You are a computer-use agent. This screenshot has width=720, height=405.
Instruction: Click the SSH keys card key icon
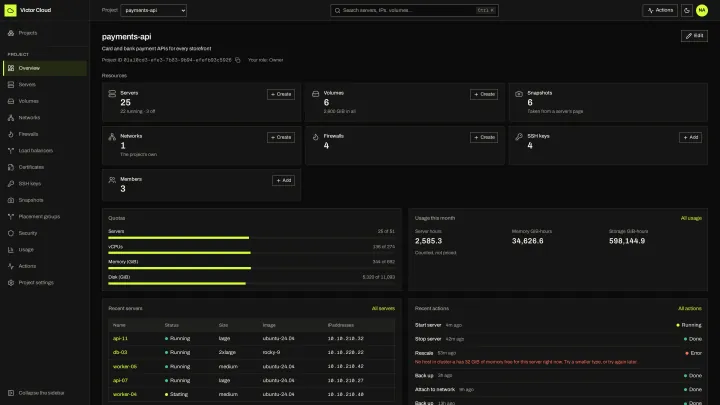point(519,137)
